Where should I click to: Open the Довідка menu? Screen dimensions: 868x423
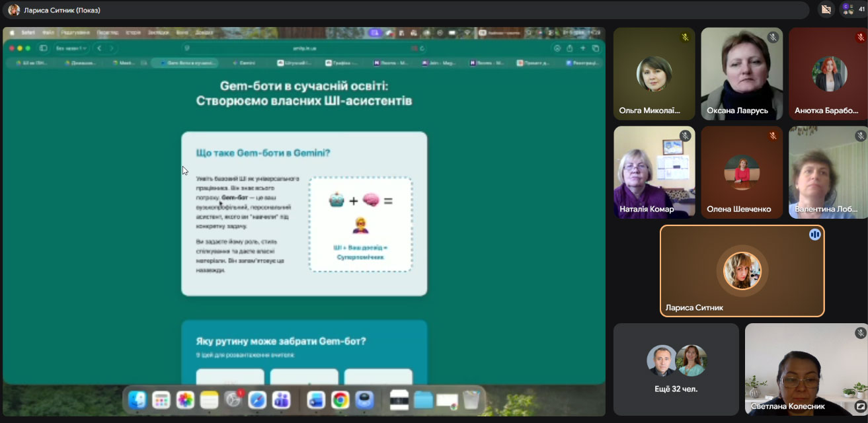click(204, 32)
